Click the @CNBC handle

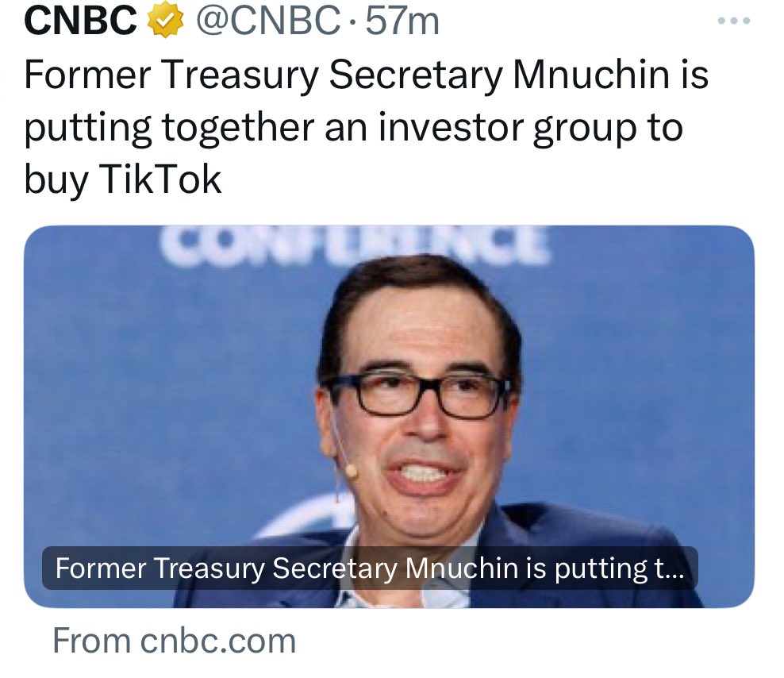point(267,21)
